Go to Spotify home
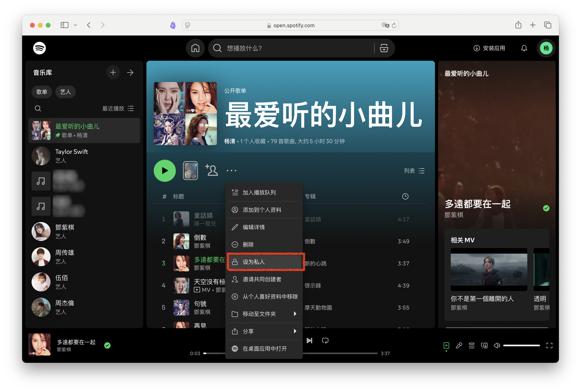The image size is (581, 392). (x=195, y=48)
